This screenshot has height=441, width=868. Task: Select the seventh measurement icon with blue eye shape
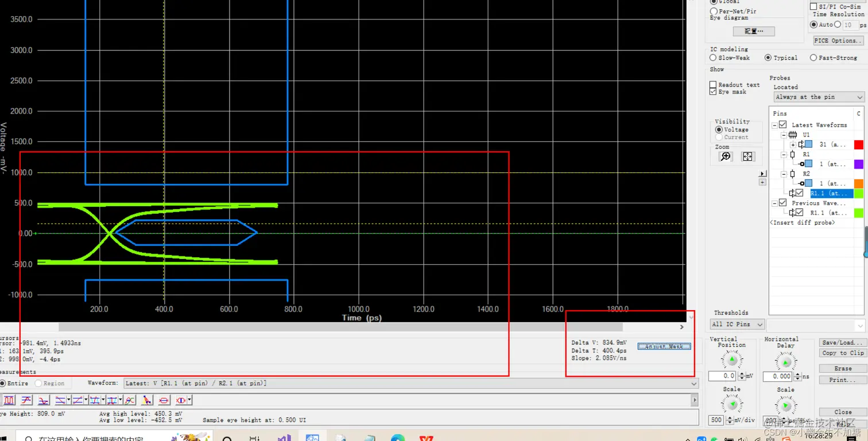click(x=112, y=400)
